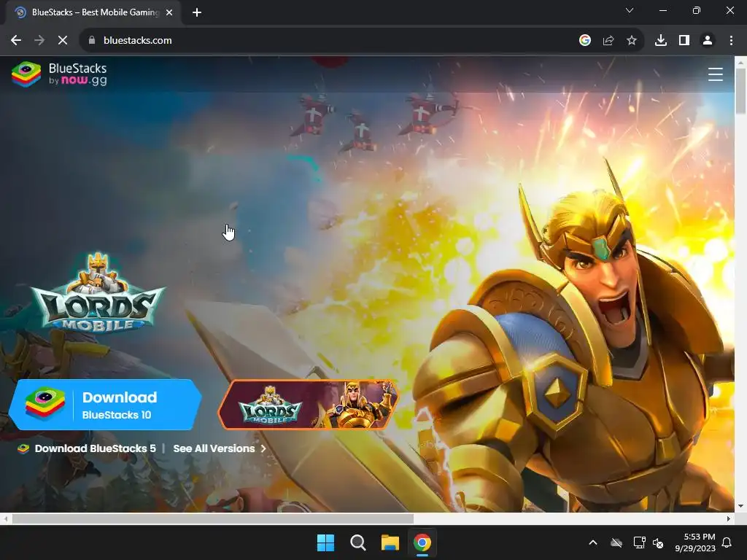Viewport: 747px width, 560px height.
Task: Click the Google icon in address bar
Action: [x=584, y=41]
